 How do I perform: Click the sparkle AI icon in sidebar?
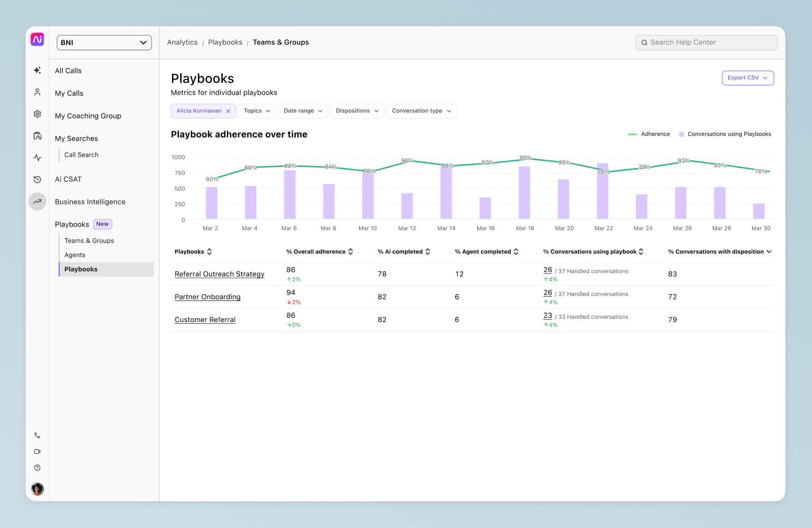(x=37, y=70)
